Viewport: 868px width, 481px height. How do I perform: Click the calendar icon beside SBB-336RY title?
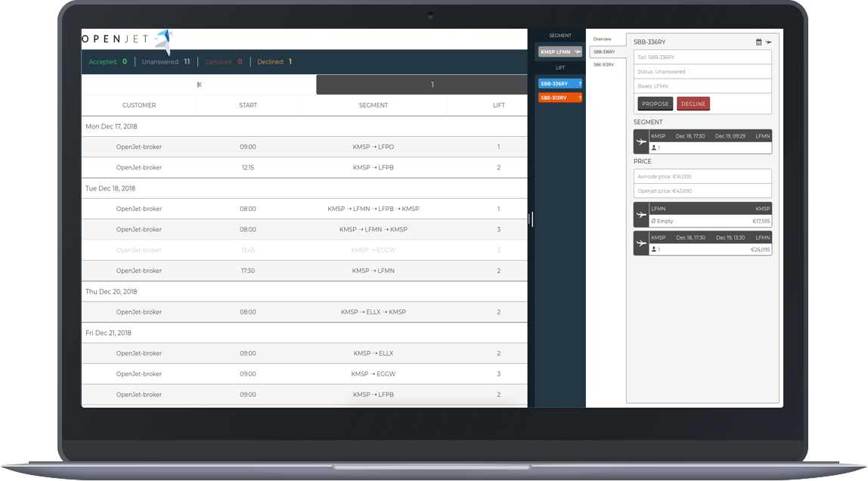[x=759, y=42]
